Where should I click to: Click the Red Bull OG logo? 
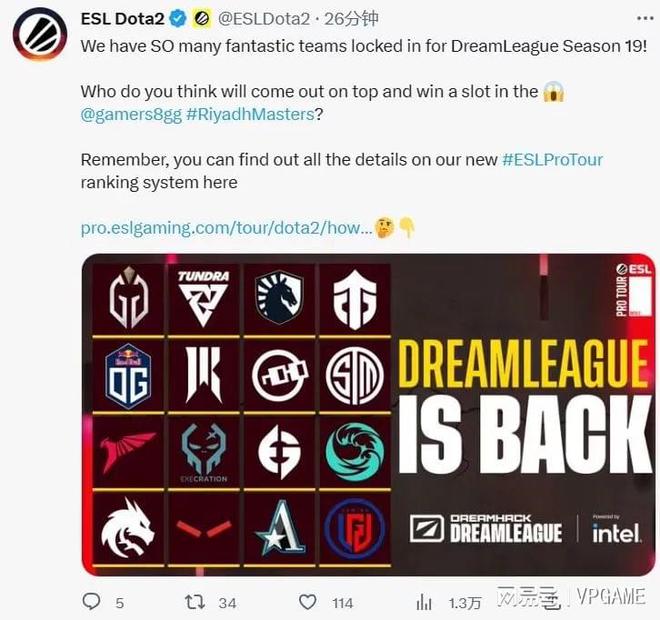128,376
